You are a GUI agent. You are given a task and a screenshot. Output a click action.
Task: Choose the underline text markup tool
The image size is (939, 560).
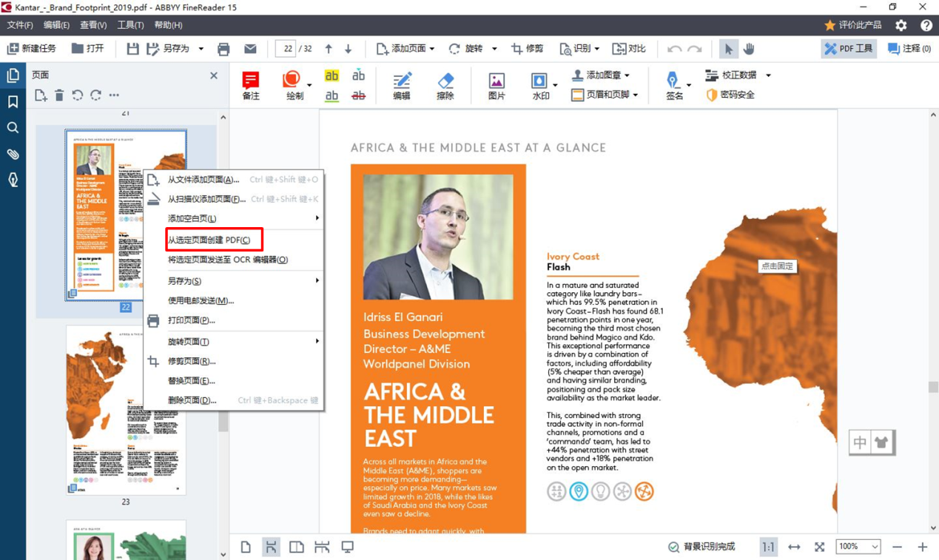click(331, 95)
